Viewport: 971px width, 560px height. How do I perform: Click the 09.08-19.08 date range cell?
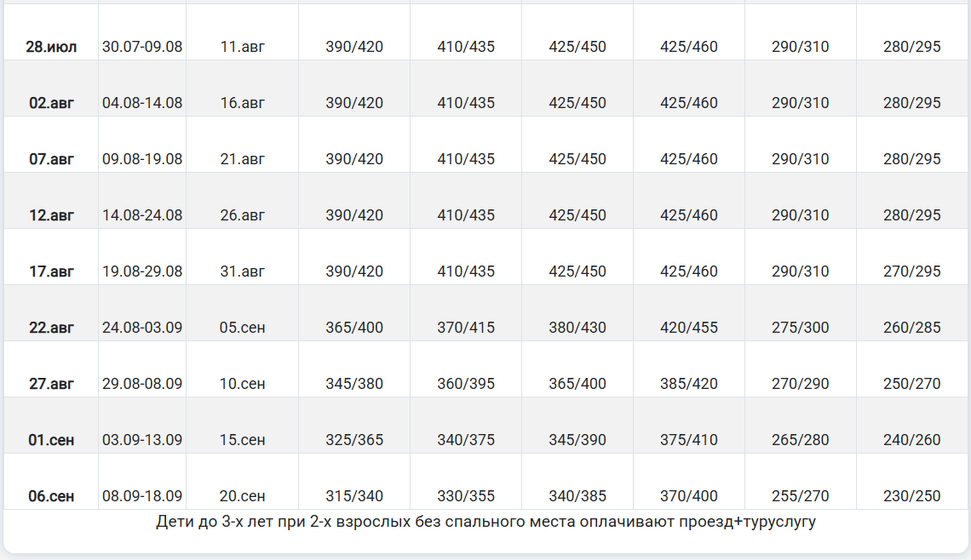click(x=142, y=159)
